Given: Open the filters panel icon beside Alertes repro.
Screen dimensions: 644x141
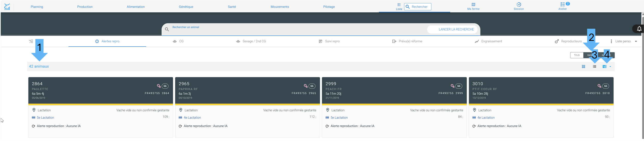Looking at the screenshot, I should point(31,41).
